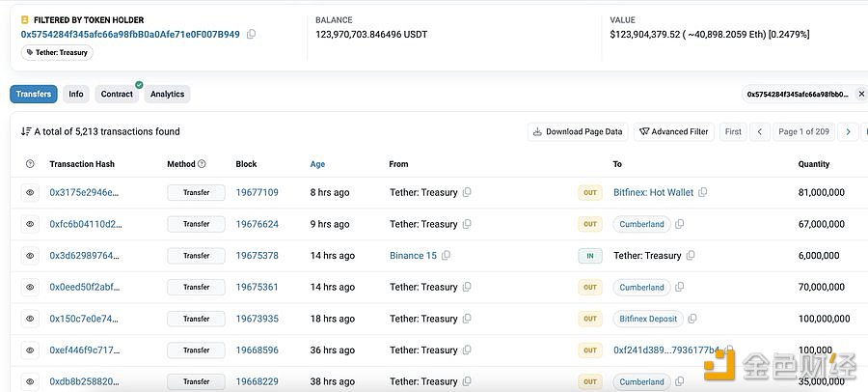
Task: Open block 19668229
Action: (x=257, y=382)
